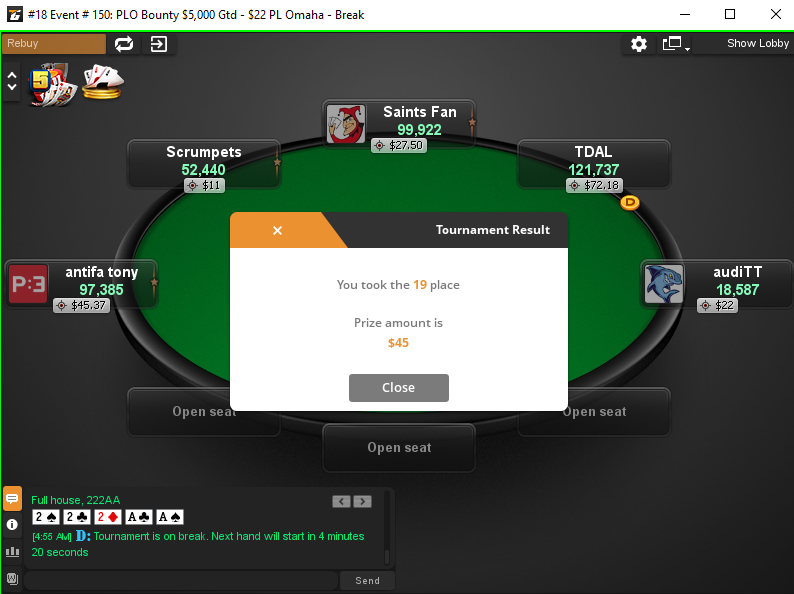794x594 pixels.
Task: Open the info tab in sidebar
Action: pos(12,525)
